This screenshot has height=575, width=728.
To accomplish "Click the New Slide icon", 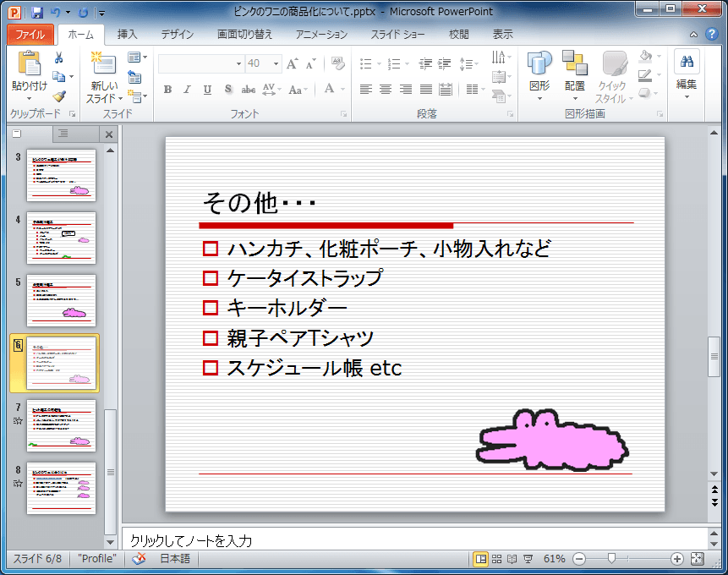I will (104, 63).
